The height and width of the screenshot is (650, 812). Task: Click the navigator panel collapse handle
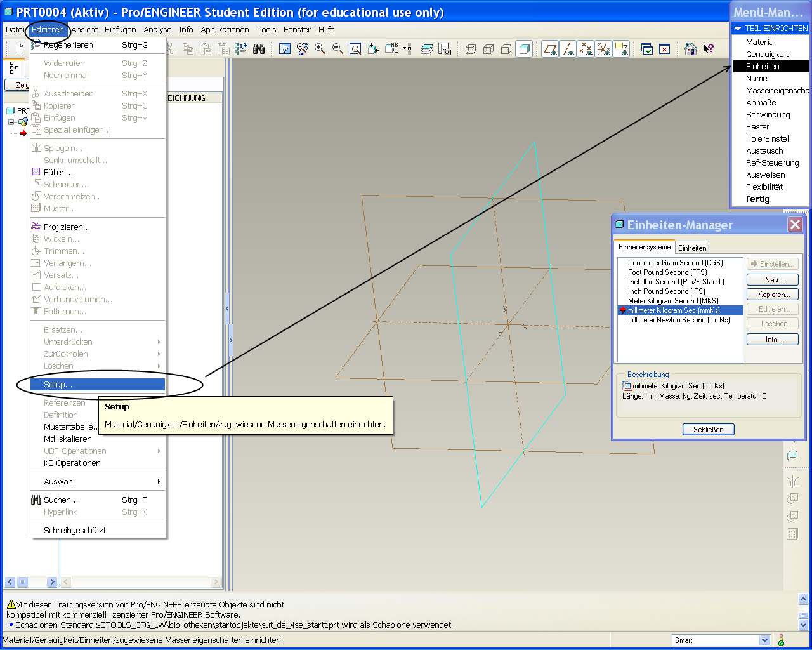point(226,308)
